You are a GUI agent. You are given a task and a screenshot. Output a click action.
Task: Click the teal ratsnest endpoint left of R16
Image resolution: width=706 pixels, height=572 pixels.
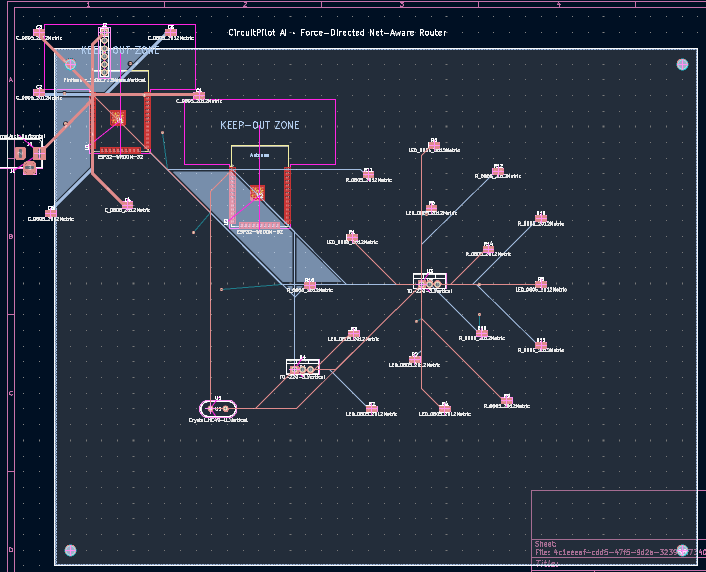222,289
